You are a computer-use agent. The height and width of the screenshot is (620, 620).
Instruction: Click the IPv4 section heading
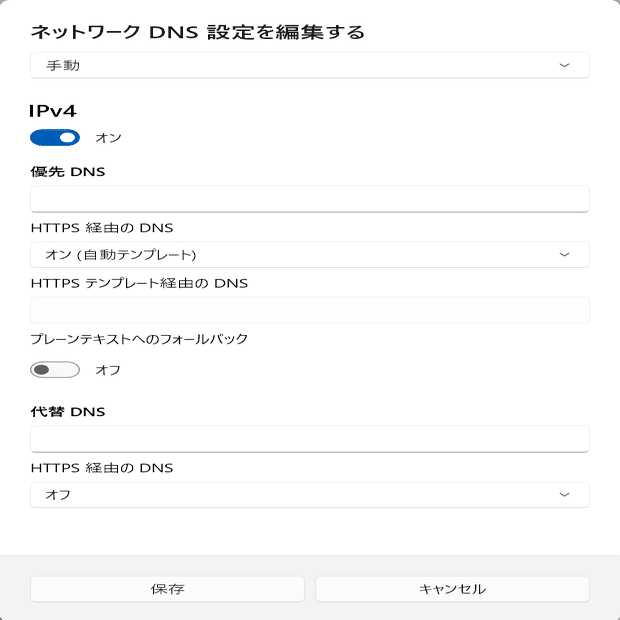[53, 110]
